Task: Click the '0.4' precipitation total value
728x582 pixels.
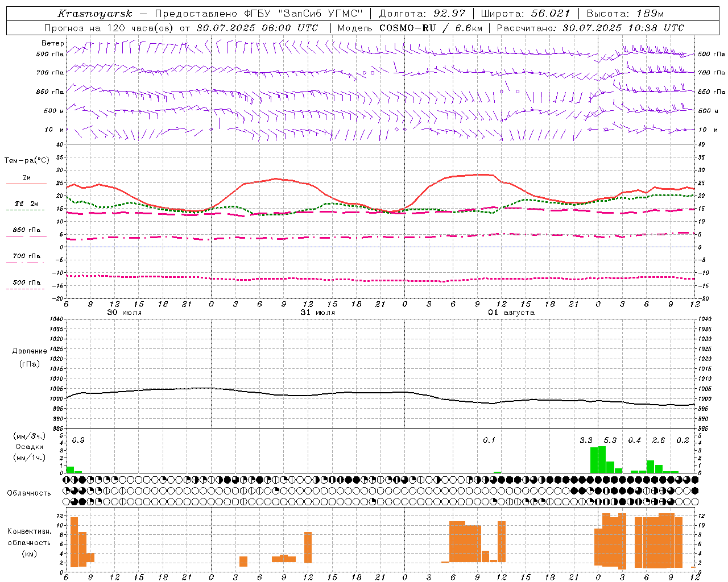Action: click(635, 440)
